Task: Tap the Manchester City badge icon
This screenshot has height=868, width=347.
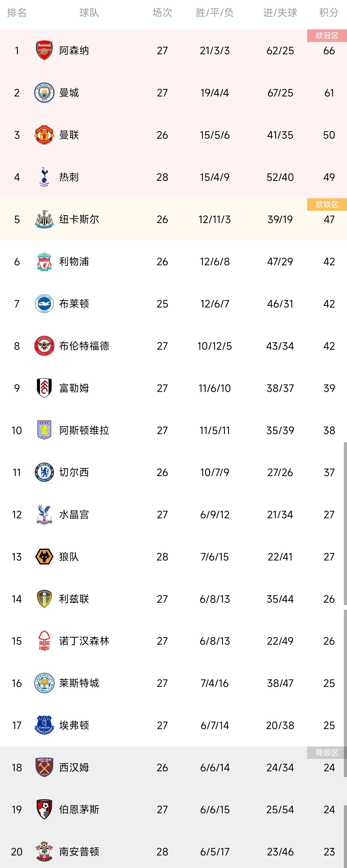Action: pos(44,93)
